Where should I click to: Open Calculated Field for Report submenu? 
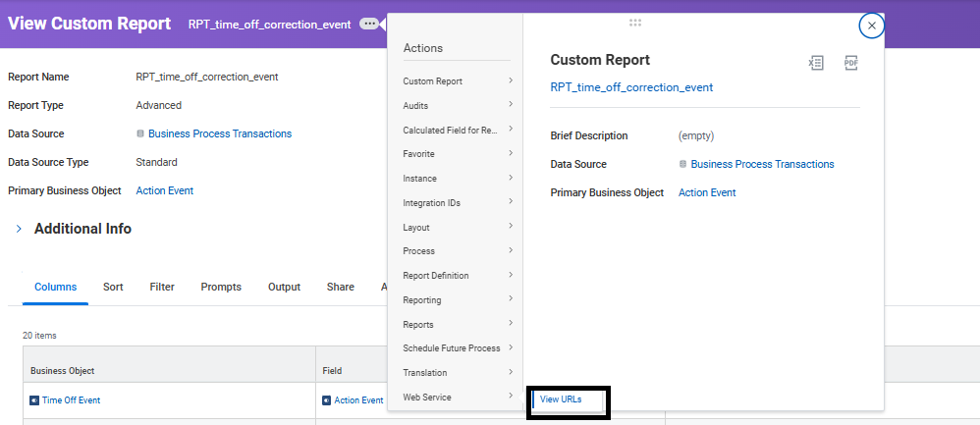tap(458, 130)
